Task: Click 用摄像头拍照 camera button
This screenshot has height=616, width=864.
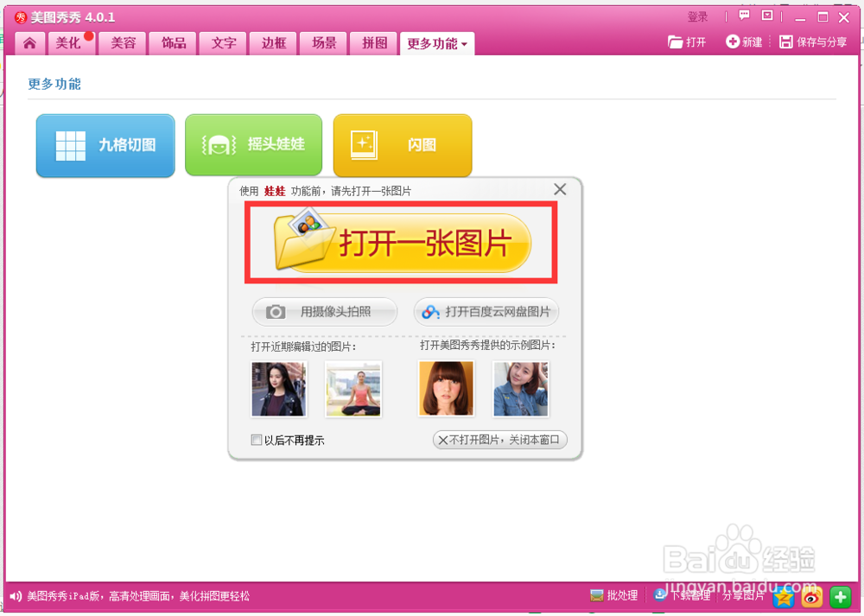Action: (x=325, y=312)
